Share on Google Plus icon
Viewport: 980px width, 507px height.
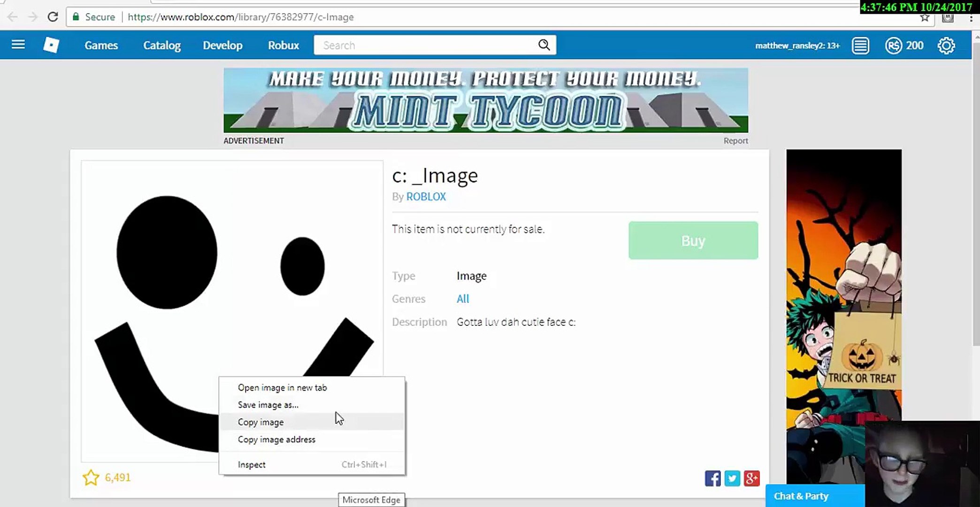(x=751, y=478)
